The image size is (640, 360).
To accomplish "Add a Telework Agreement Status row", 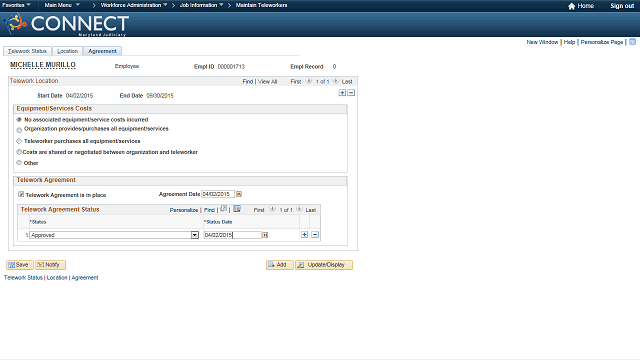I will click(304, 235).
